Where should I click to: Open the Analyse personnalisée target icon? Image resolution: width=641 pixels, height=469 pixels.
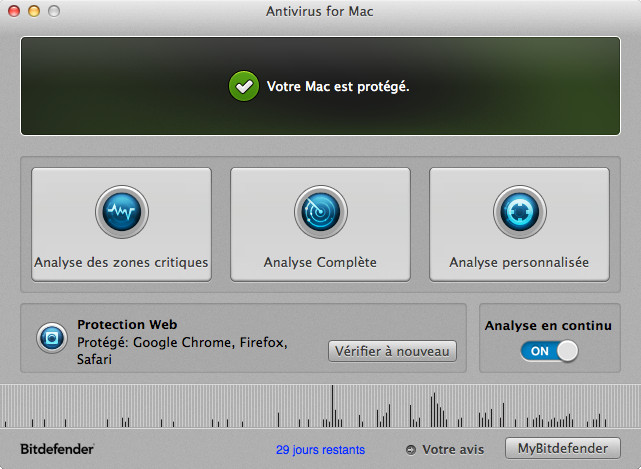[x=520, y=212]
